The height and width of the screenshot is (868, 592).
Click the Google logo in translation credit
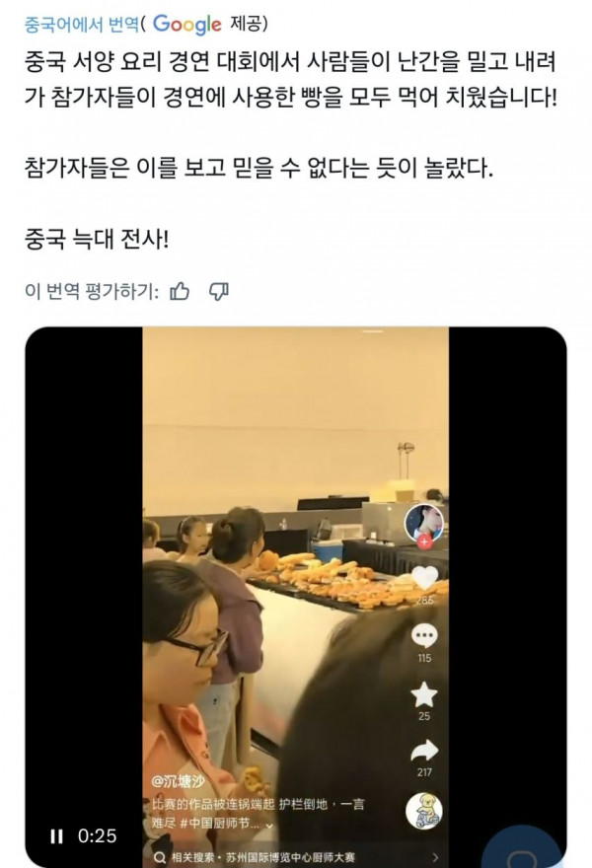click(x=187, y=25)
